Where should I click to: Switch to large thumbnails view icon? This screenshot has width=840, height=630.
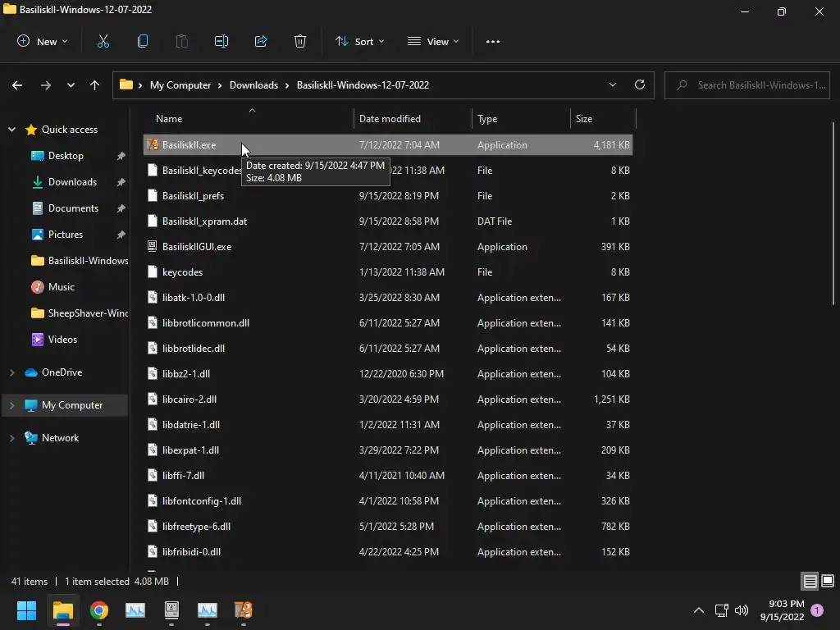coord(828,581)
